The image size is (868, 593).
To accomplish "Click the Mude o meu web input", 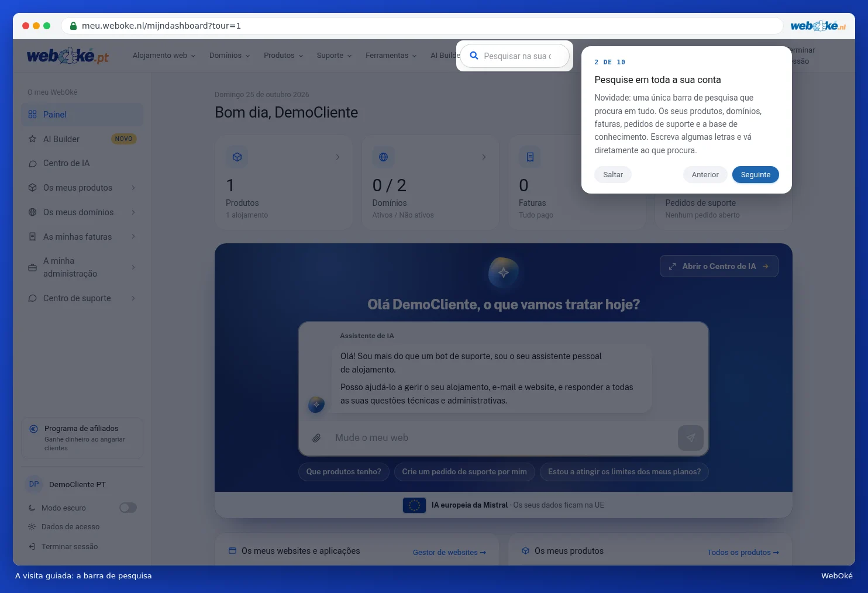I will [x=503, y=438].
